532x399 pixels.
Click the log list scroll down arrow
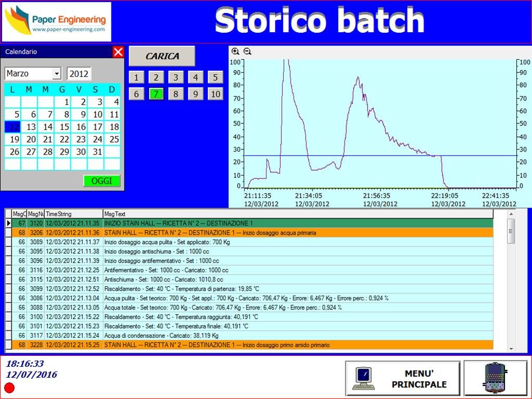(x=511, y=348)
